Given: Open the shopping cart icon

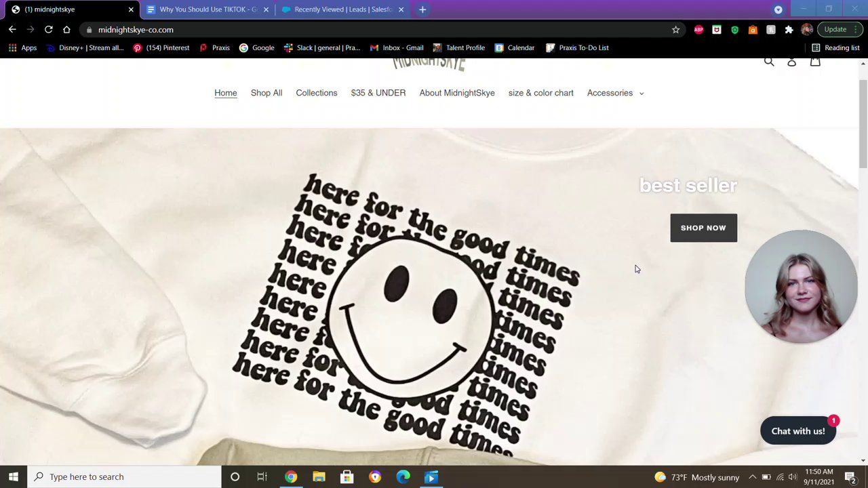Looking at the screenshot, I should coord(815,62).
